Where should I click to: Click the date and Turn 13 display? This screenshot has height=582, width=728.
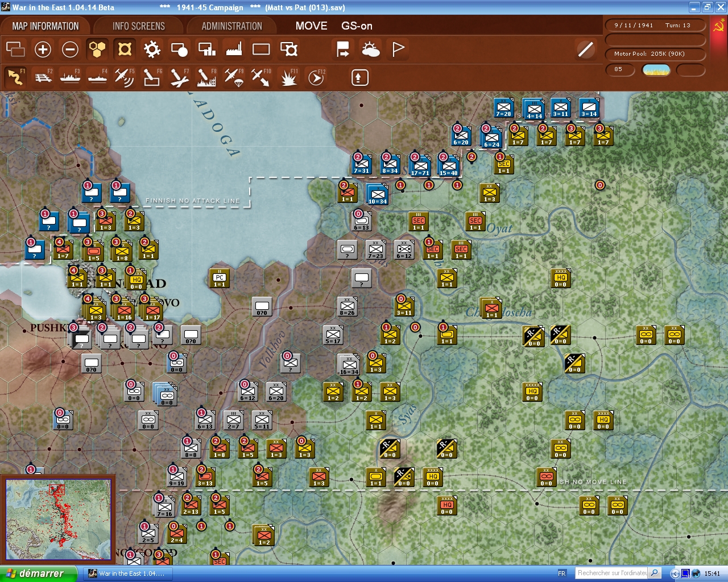coord(655,26)
